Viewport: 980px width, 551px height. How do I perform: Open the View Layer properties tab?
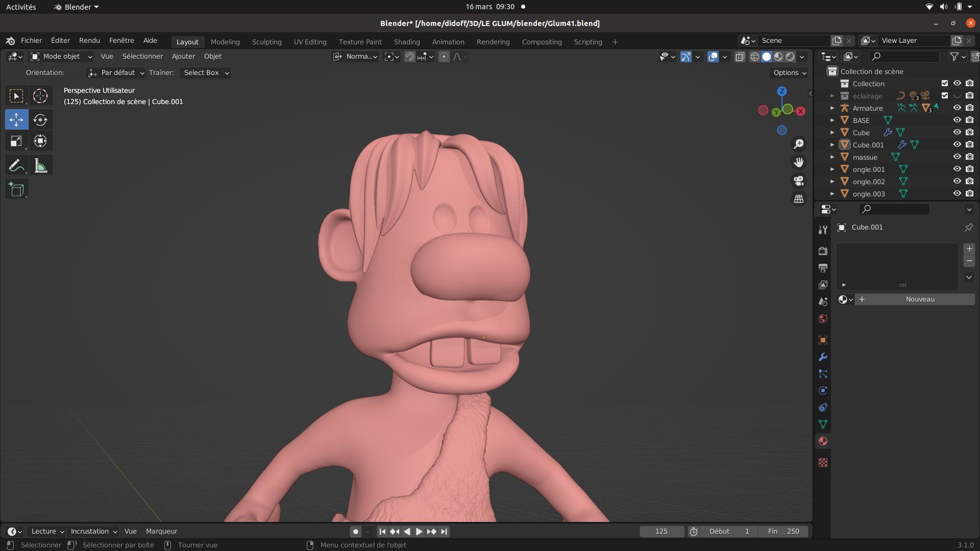pyautogui.click(x=823, y=285)
